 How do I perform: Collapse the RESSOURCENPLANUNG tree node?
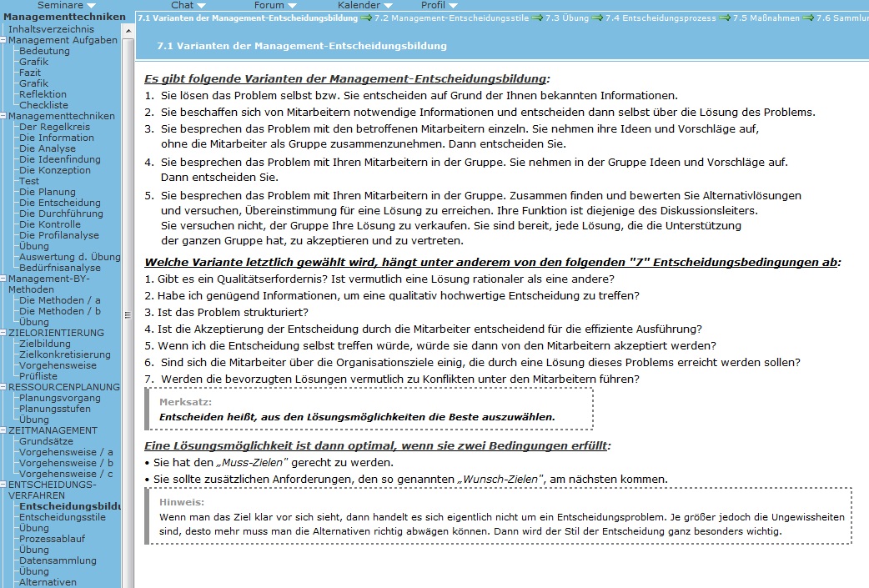3,387
